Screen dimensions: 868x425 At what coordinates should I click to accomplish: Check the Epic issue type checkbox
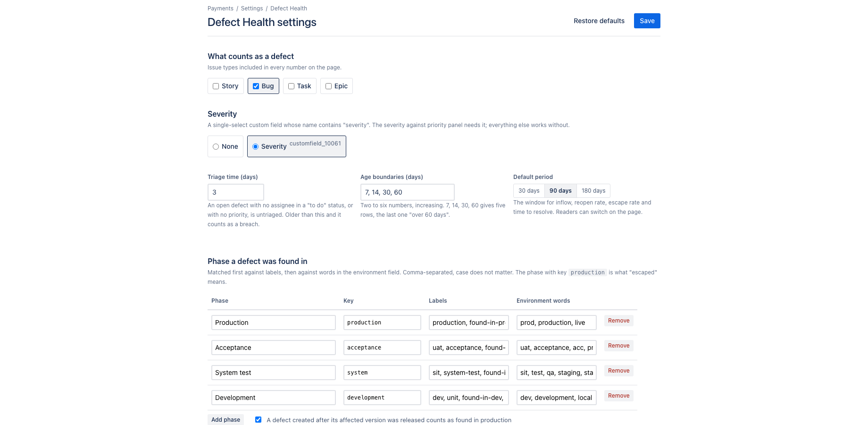coord(328,86)
